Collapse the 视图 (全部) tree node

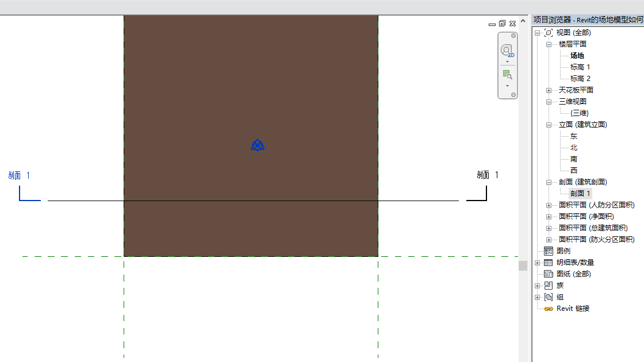537,33
